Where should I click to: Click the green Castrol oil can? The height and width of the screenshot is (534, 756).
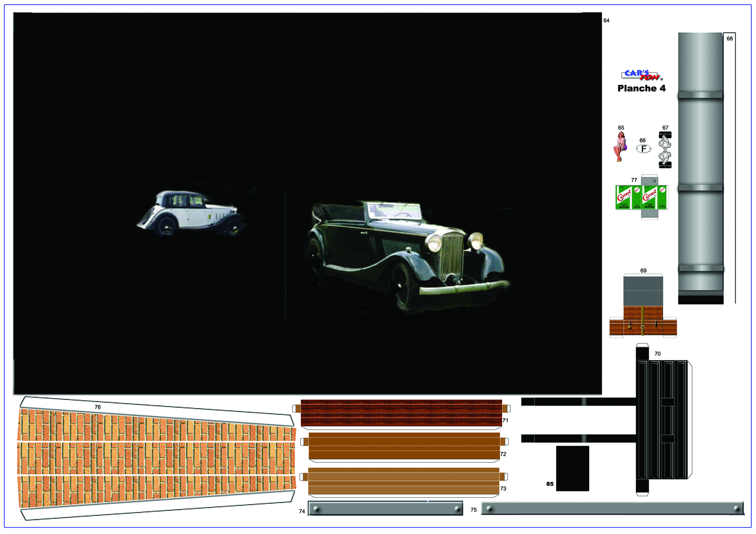pyautogui.click(x=642, y=198)
